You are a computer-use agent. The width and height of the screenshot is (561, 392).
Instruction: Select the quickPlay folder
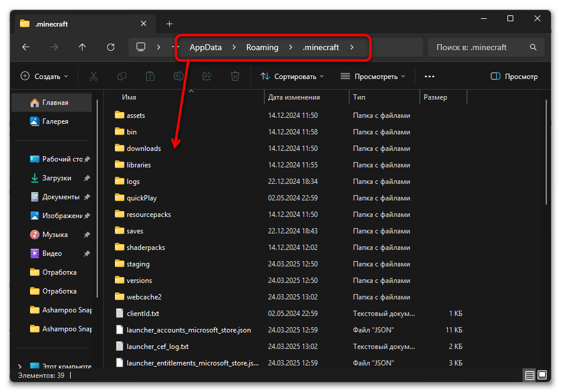pyautogui.click(x=141, y=198)
